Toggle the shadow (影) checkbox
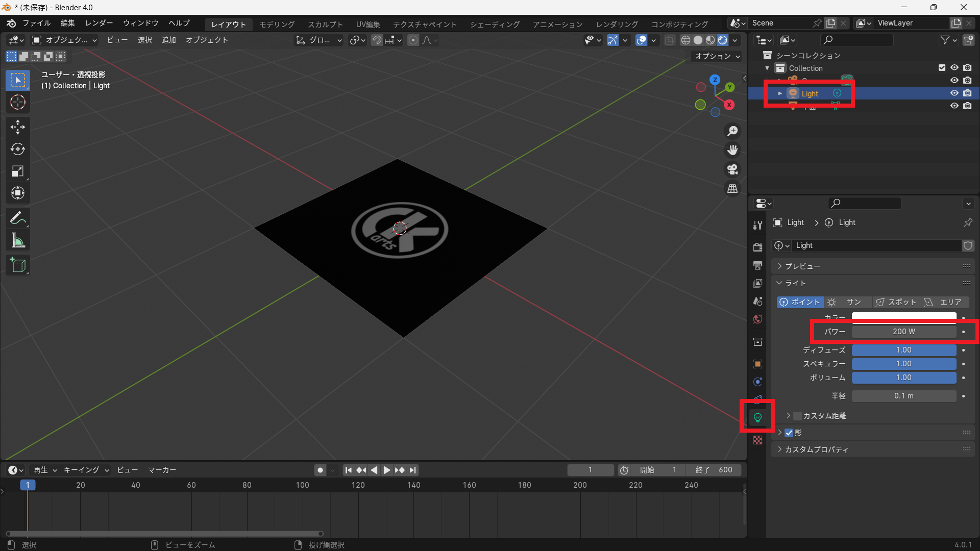 (x=789, y=433)
